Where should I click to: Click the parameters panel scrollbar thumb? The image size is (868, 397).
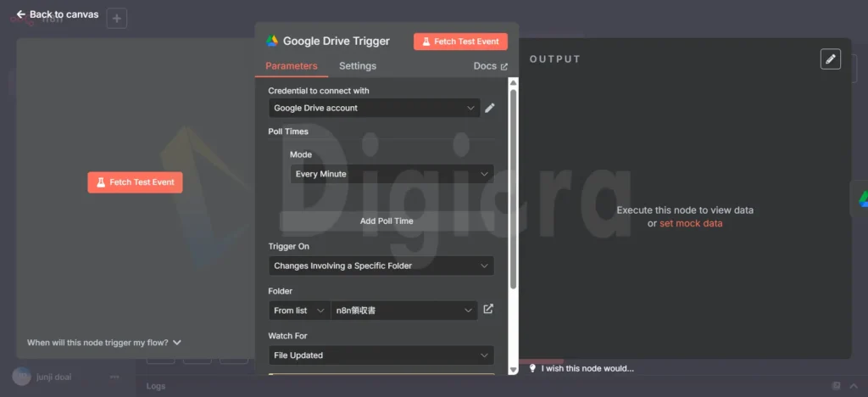pyautogui.click(x=513, y=189)
